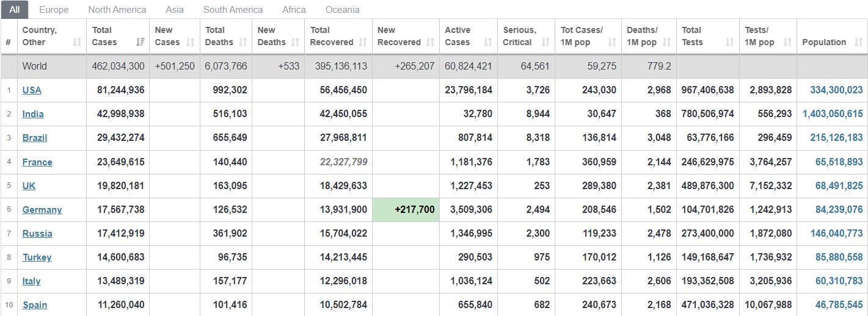This screenshot has width=868, height=316.
Task: Click sort arrows beside New Cases header
Action: coord(190,42)
